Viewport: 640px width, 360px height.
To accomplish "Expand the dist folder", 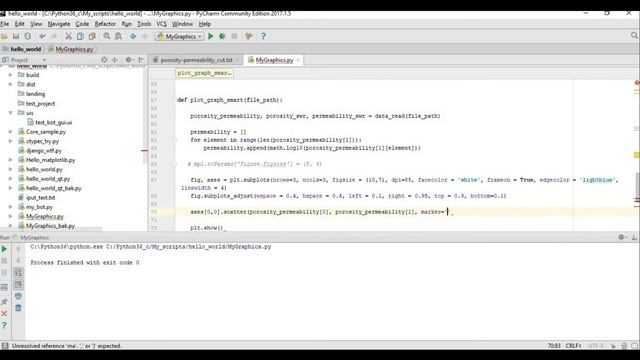I will pos(11,84).
